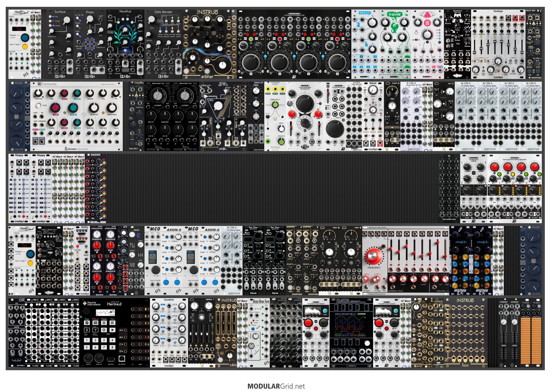
Task: Click the Elements OUT R jack
Action: (x=42, y=142)
